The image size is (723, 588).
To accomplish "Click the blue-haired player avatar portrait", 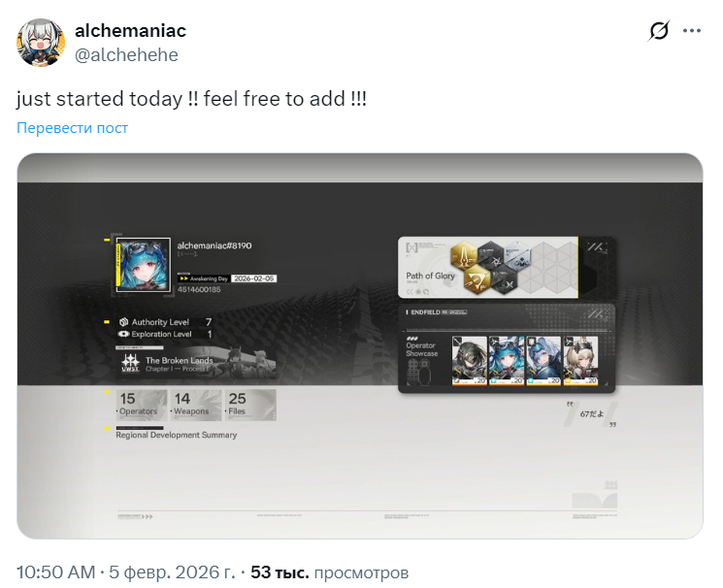I will coord(144,265).
